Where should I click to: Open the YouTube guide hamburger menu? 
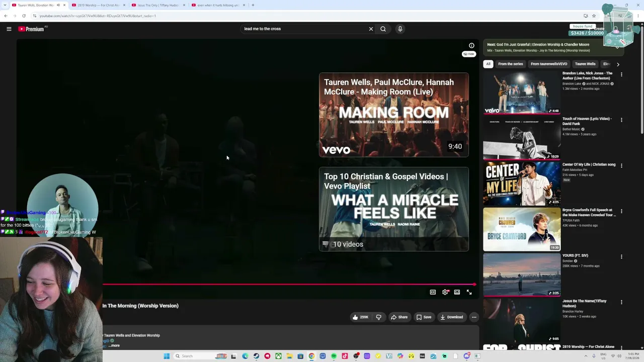pos(9,29)
